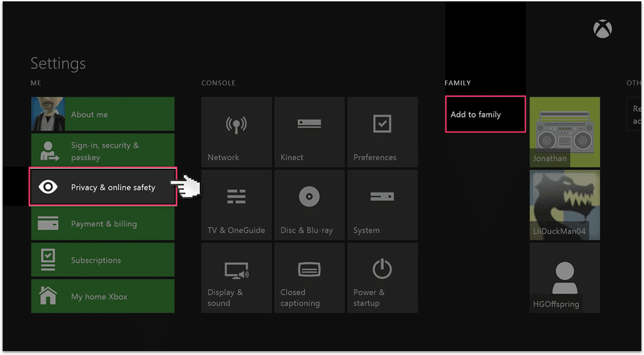Open Payment & billing tile
This screenshot has height=355, width=644.
pyautogui.click(x=103, y=223)
